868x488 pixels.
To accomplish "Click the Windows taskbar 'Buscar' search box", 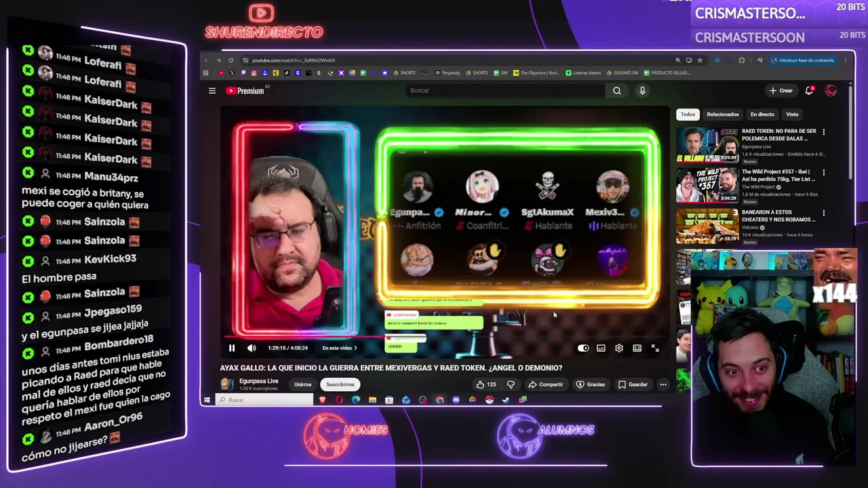I will click(x=264, y=400).
